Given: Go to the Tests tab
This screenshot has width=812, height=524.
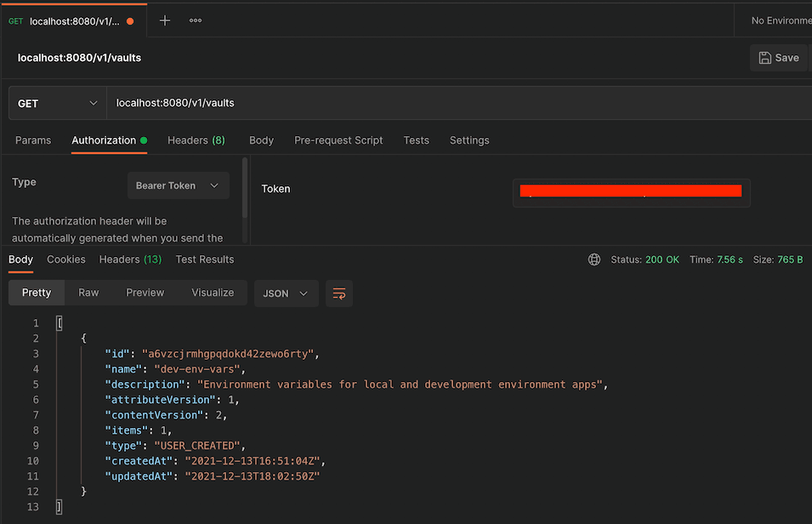Looking at the screenshot, I should (x=417, y=140).
